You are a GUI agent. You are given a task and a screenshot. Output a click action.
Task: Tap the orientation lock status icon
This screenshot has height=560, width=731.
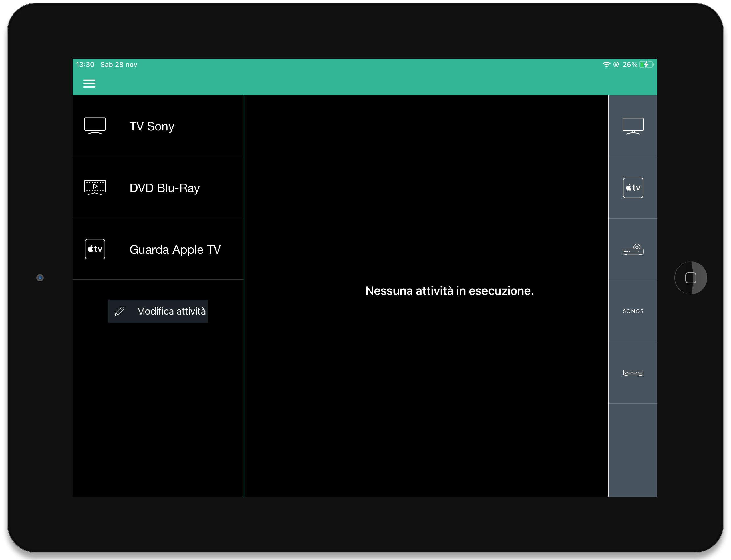coord(616,64)
